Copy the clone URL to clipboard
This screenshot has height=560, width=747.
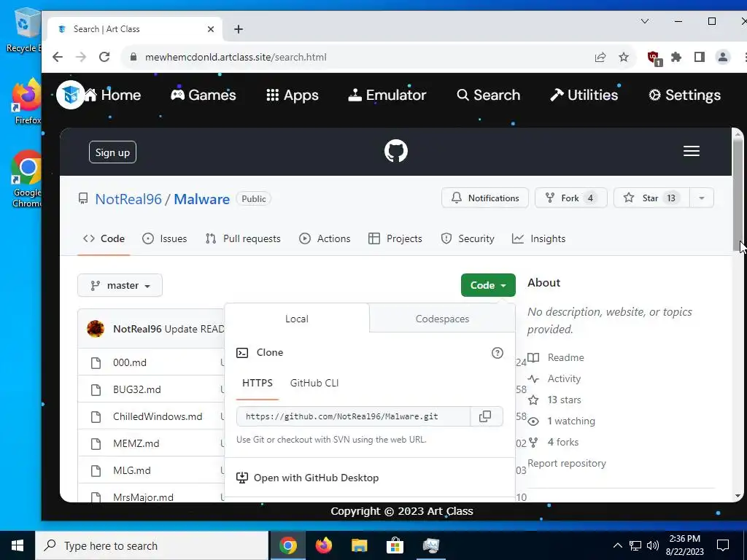pyautogui.click(x=485, y=416)
